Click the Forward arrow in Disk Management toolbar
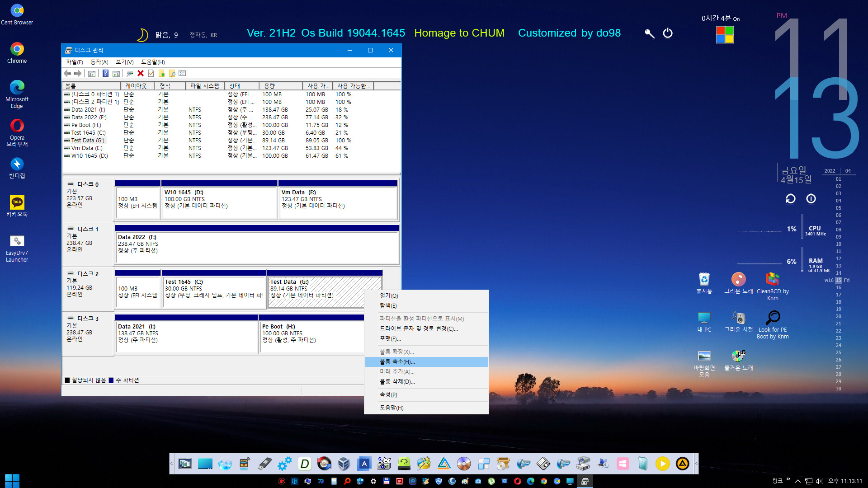The image size is (868, 488). pos(78,73)
